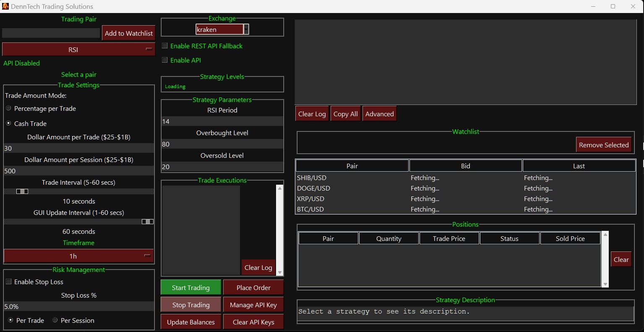
Task: Open the Exchange dropdown showing kraken
Action: pos(246,29)
